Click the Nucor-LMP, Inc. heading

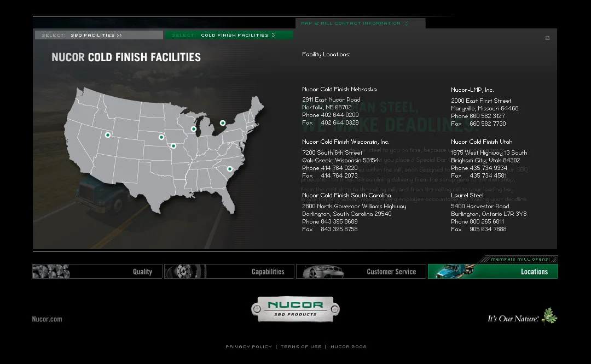coord(472,90)
